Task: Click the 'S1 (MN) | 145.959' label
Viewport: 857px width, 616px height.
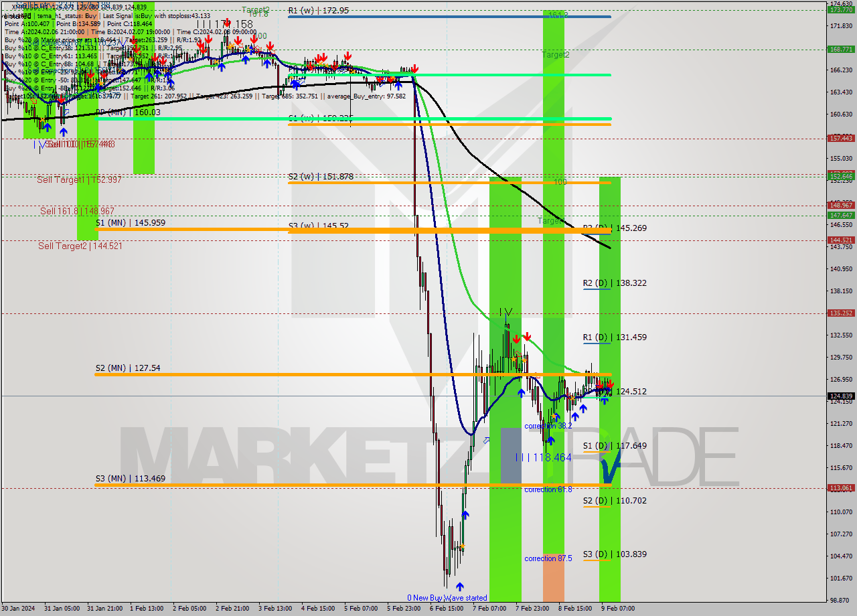Action: click(x=130, y=222)
